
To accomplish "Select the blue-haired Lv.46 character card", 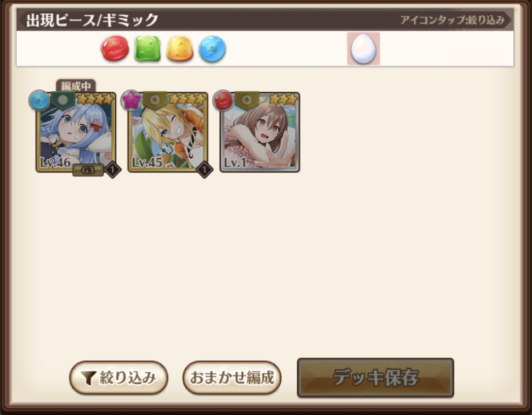I will click(x=76, y=132).
